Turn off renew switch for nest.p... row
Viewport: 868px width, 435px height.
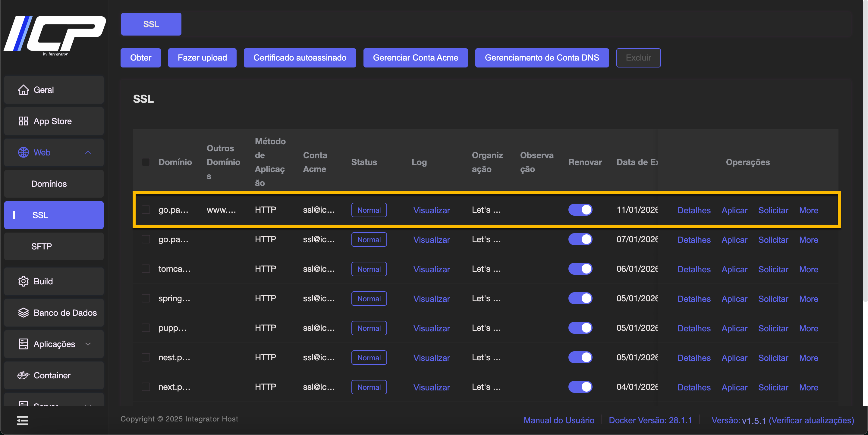point(580,358)
